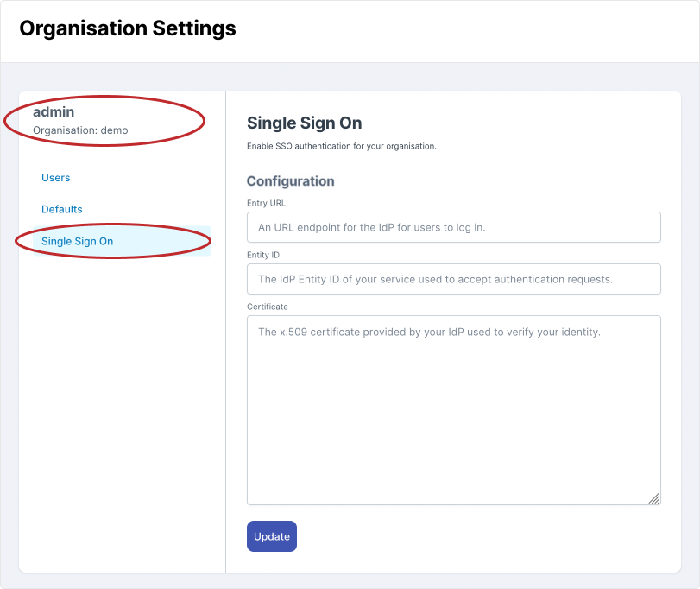Click the Certificate textarea resize handle

coord(654,498)
